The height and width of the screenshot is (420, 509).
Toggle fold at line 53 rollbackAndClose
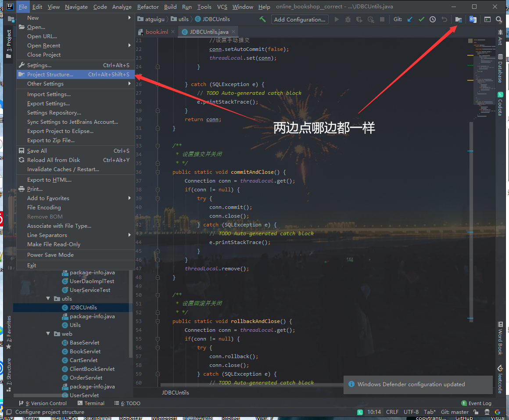(158, 321)
